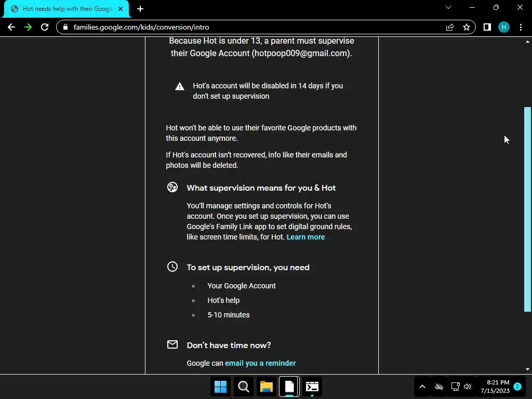Viewport: 532px width, 399px height.
Task: Share this page from address bar
Action: coord(450,27)
